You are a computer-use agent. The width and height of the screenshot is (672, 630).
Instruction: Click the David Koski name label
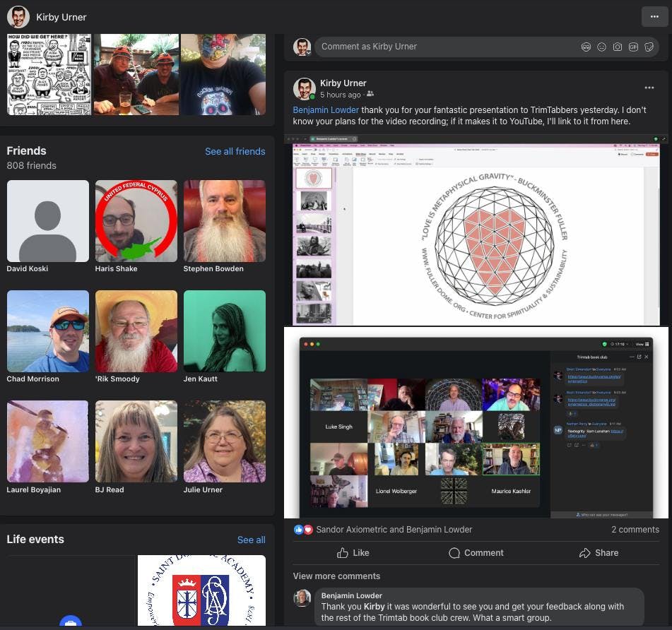pyautogui.click(x=28, y=269)
